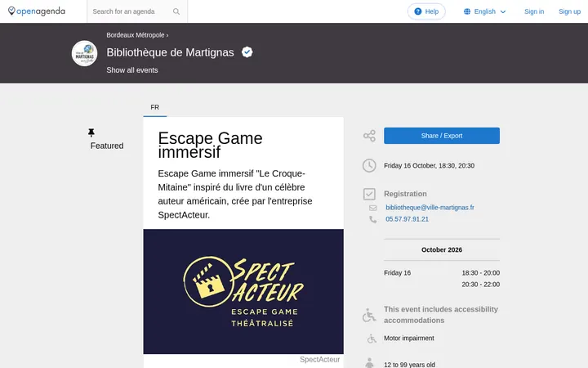Click the Help question mark icon
This screenshot has height=368, width=588.
pos(418,11)
